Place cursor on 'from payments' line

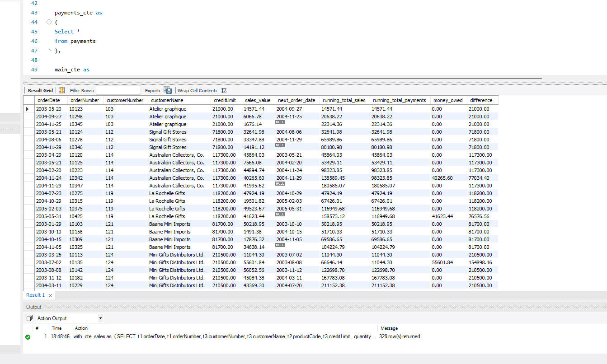tap(75, 41)
